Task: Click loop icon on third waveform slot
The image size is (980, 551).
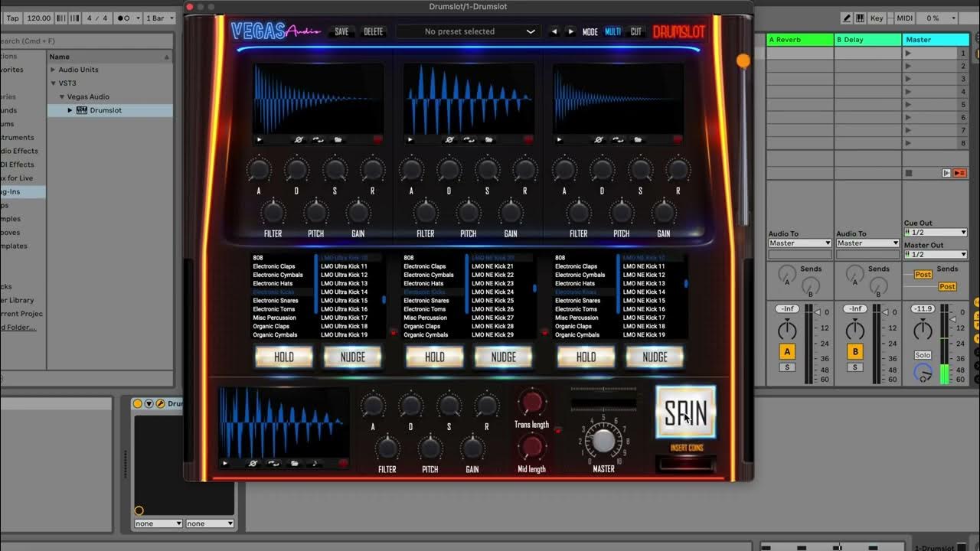Action: point(619,140)
